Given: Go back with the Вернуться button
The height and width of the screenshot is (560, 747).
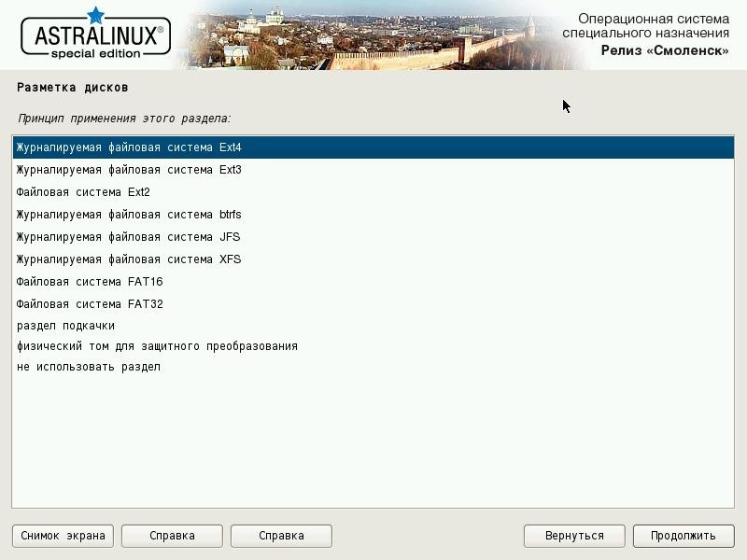Looking at the screenshot, I should [x=574, y=536].
